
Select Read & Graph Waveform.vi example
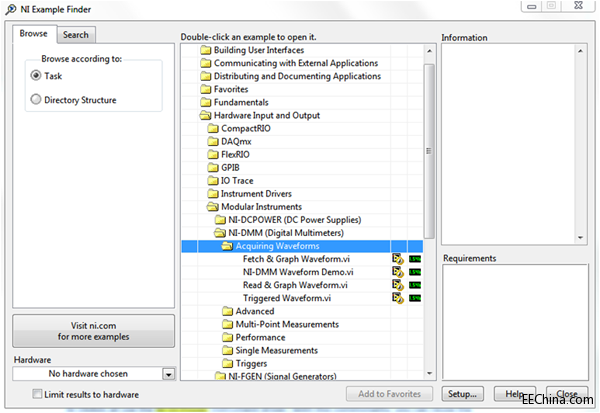coord(295,285)
